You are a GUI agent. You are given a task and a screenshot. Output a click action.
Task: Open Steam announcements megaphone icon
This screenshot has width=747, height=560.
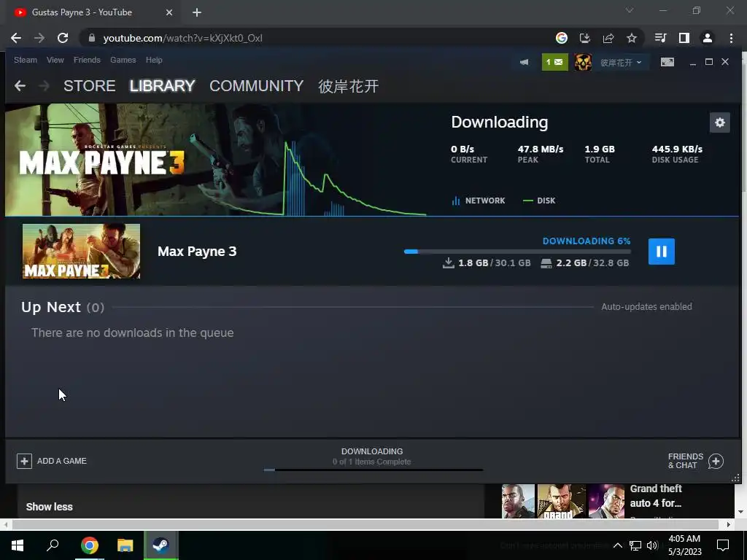click(524, 63)
